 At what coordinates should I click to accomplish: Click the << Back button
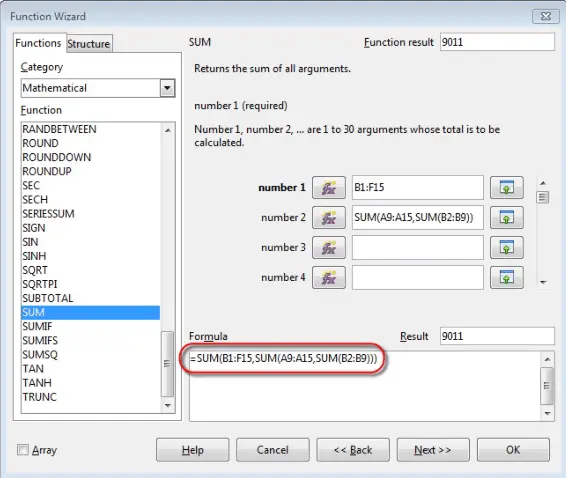coord(353,450)
